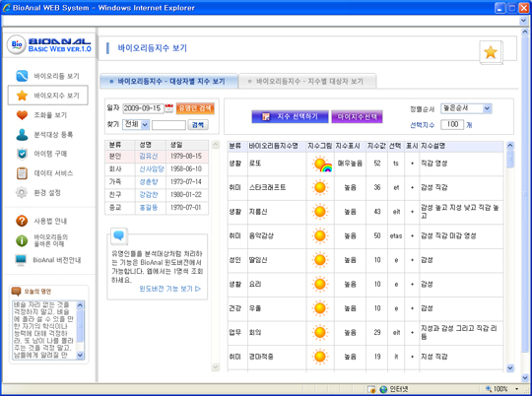Click the green info icon for 바이오리듬의 올바른 이해

pos(22,240)
